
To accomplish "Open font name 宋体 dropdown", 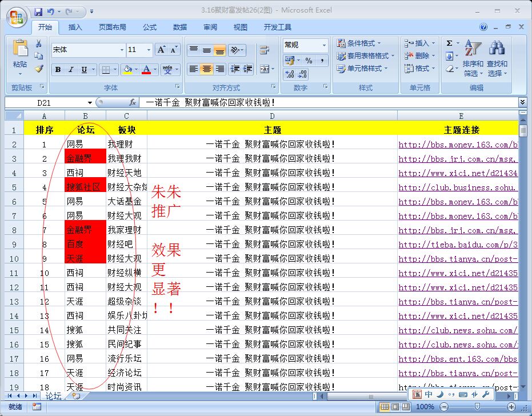I will pyautogui.click(x=122, y=50).
